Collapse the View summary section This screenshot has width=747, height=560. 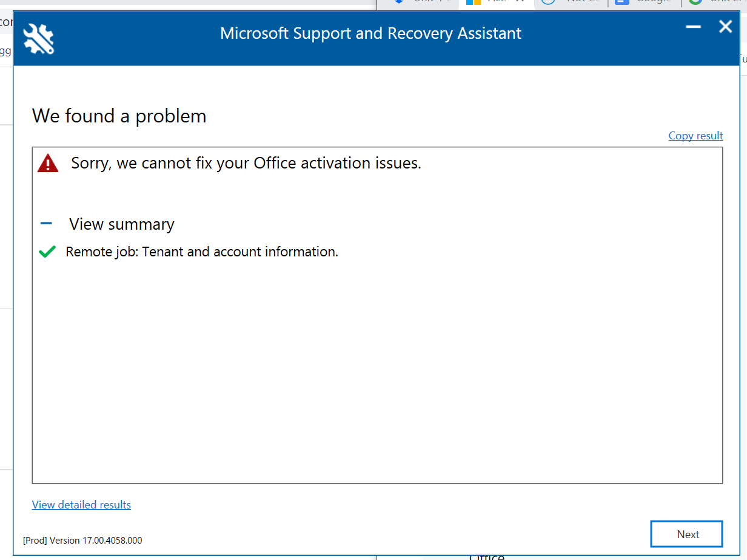coord(46,224)
